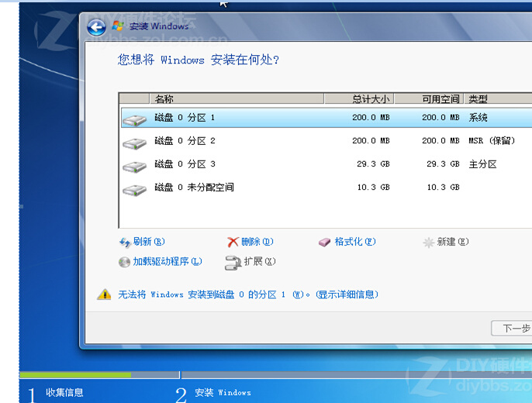Viewport: 532px width, 403px height.
Task: Click the yellow warning triangle icon
Action: (104, 294)
